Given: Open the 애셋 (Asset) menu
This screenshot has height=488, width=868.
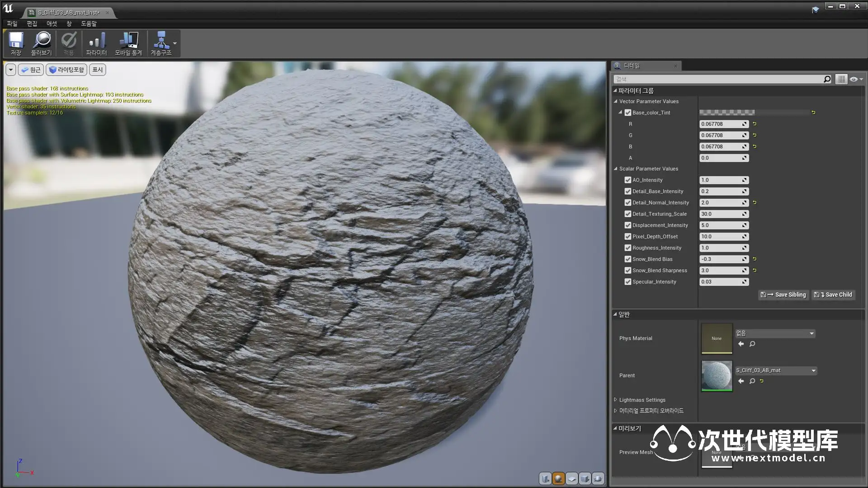Looking at the screenshot, I should click(x=52, y=23).
